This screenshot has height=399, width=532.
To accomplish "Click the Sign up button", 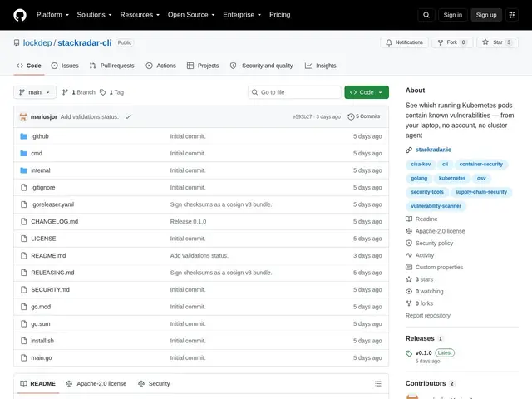I will coord(485,15).
